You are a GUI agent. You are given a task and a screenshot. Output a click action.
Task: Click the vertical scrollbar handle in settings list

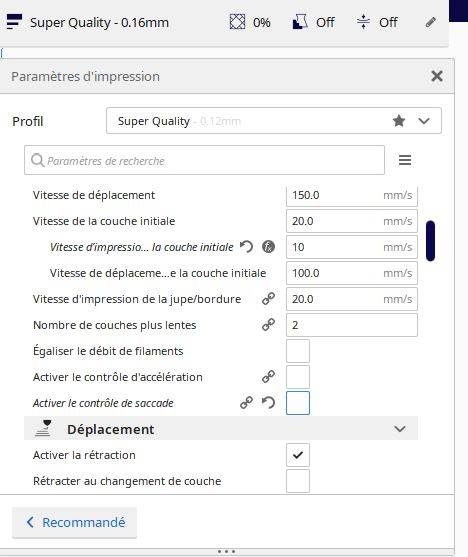click(x=430, y=241)
